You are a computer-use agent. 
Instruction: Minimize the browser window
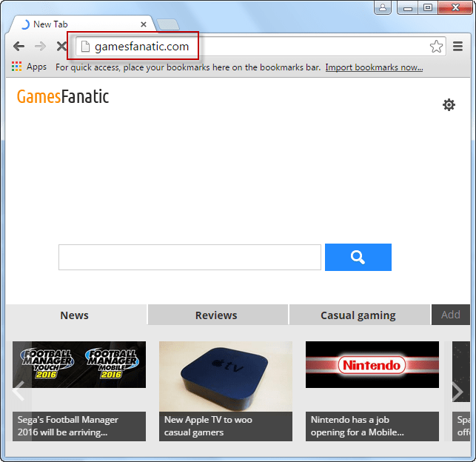[408, 7]
